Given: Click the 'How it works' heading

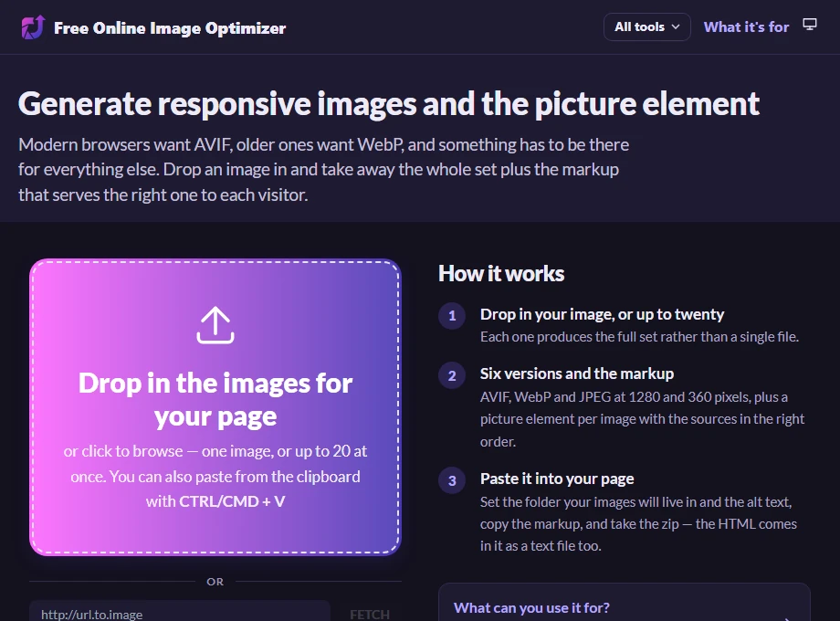Looking at the screenshot, I should coord(501,273).
